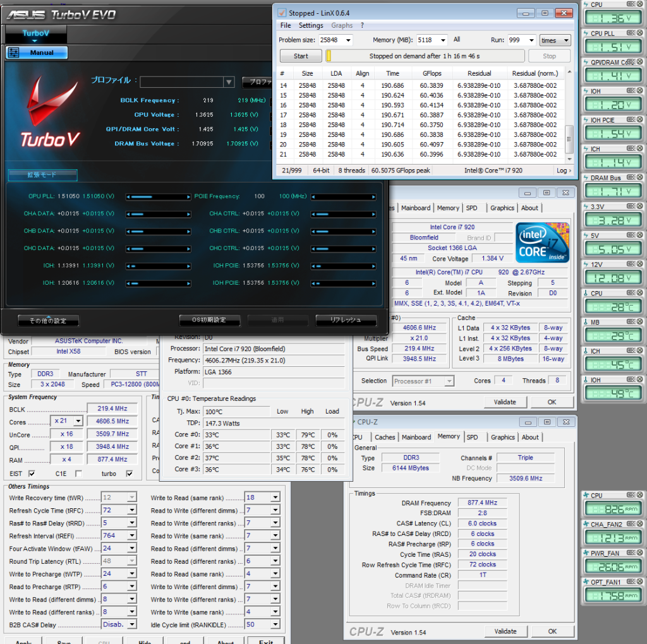647x644 pixels.
Task: Click the その他の設定 button in TurboV
Action: (x=48, y=320)
